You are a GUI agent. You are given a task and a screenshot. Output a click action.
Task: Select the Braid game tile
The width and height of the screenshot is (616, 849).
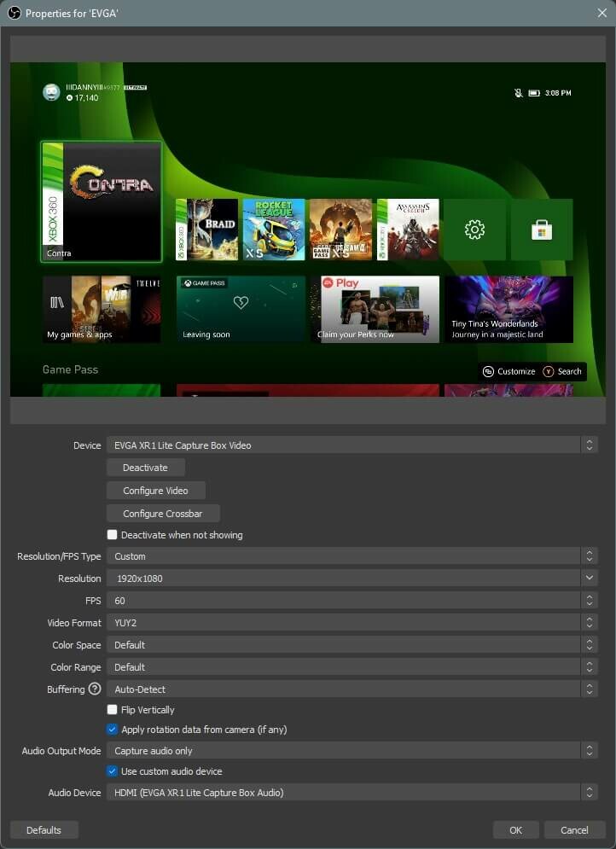tap(206, 230)
